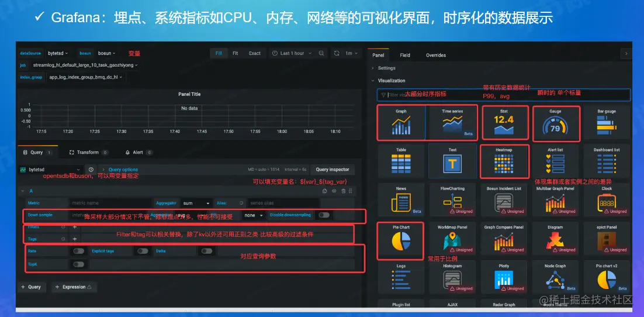Switch to the Alert tab
Image resolution: width=644 pixels, height=317 pixels.
click(x=139, y=152)
